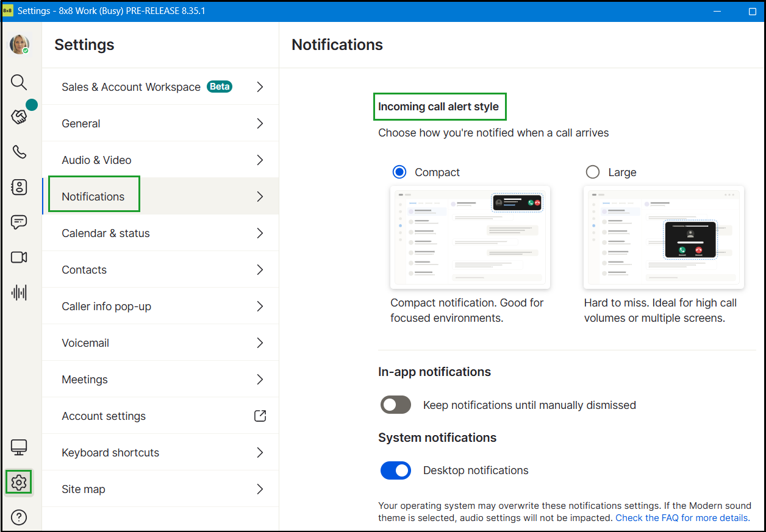The image size is (766, 532).
Task: Open the Search magnifier in sidebar
Action: 19,82
